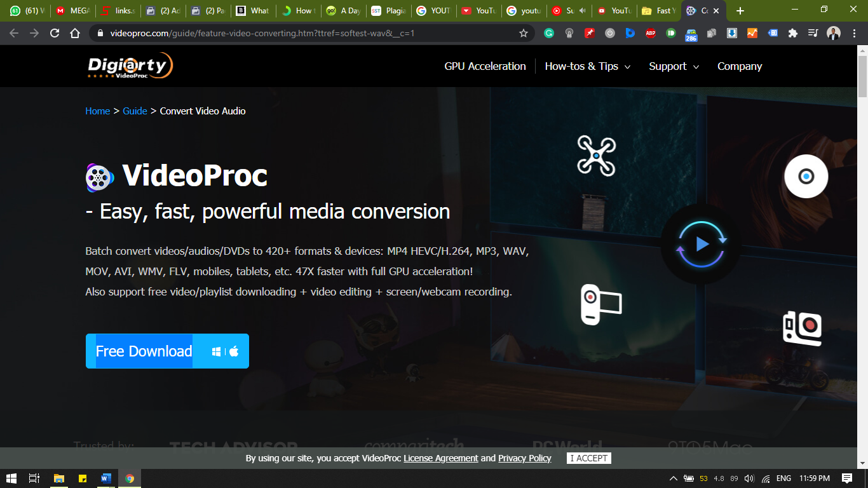This screenshot has height=488, width=868.
Task: Click the grey power-button extension
Action: point(610,33)
